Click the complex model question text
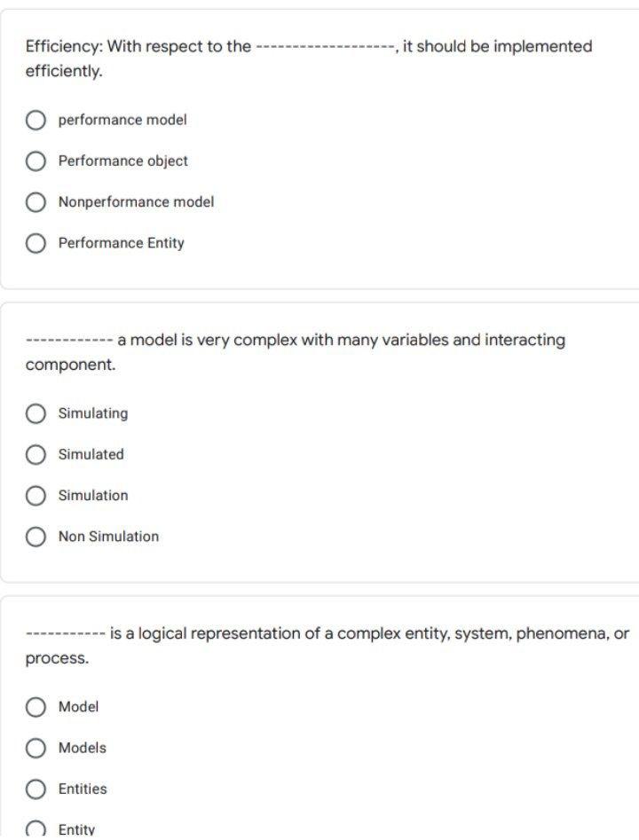639x840 pixels. pyautogui.click(x=294, y=350)
